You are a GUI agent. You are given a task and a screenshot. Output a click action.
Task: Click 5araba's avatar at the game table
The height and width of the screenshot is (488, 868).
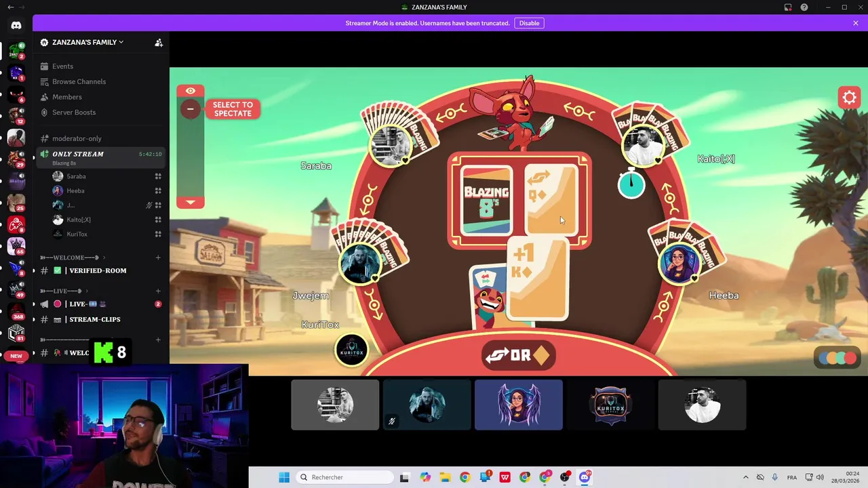391,146
